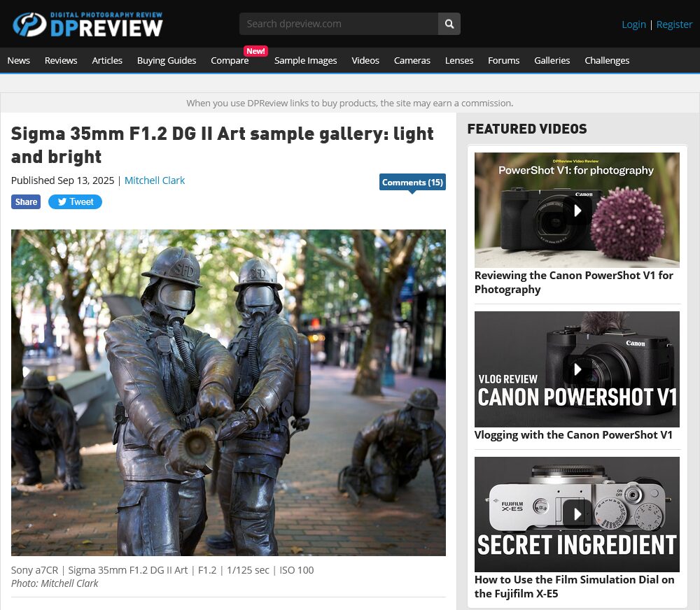Focus the Search dpreview.com field

pyautogui.click(x=338, y=24)
